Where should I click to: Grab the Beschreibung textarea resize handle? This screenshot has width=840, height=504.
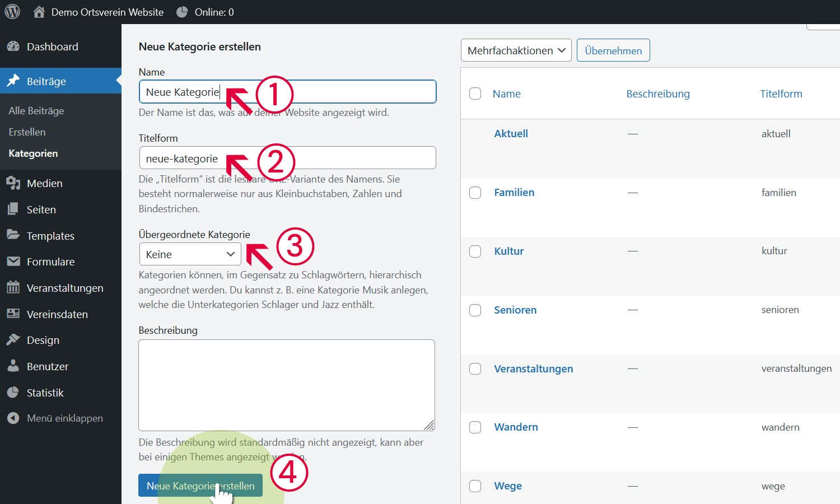pos(430,425)
